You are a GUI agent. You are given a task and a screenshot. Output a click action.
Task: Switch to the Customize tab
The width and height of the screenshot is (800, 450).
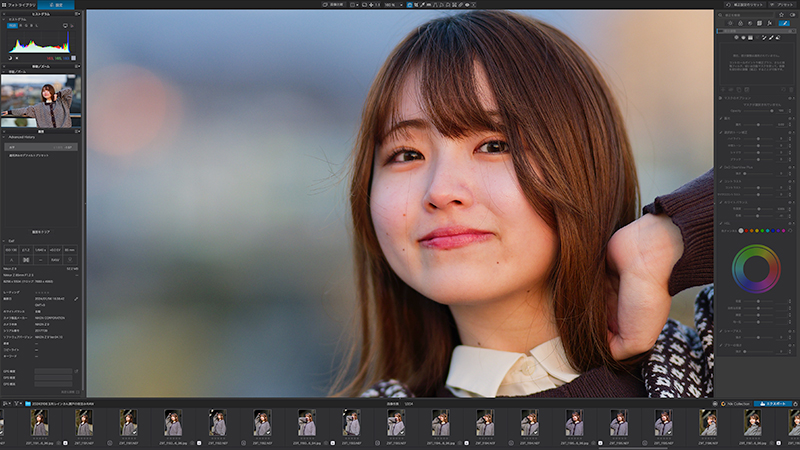point(56,5)
